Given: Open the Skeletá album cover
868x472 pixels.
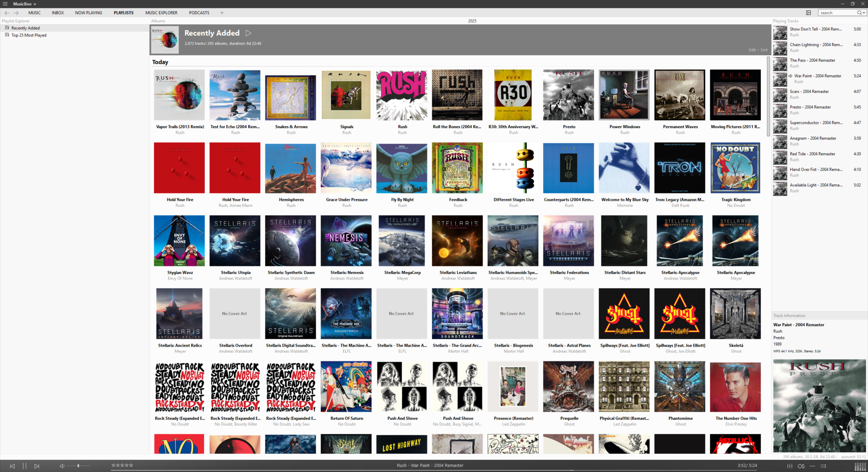Looking at the screenshot, I should tap(735, 314).
